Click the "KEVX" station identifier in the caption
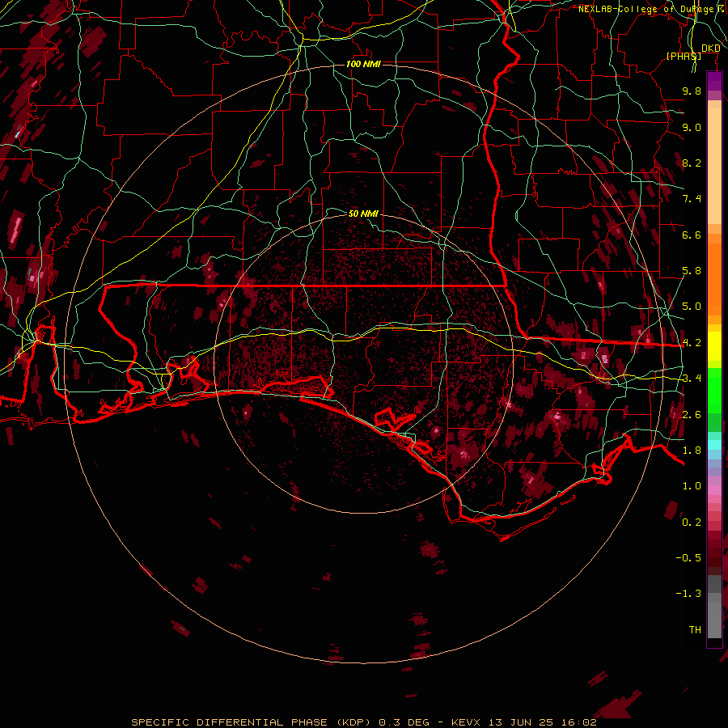The width and height of the screenshot is (728, 728). click(x=467, y=722)
